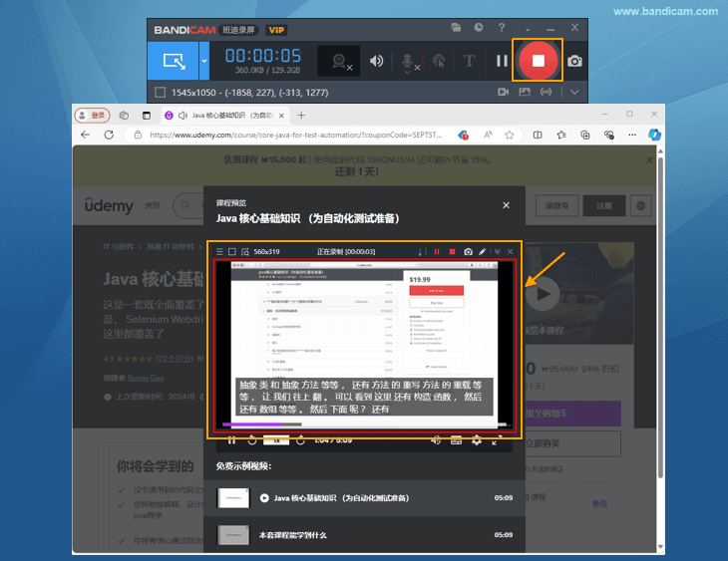Screen dimensions: 728x561
Task: Click the 560x319 size label
Action: [266, 251]
